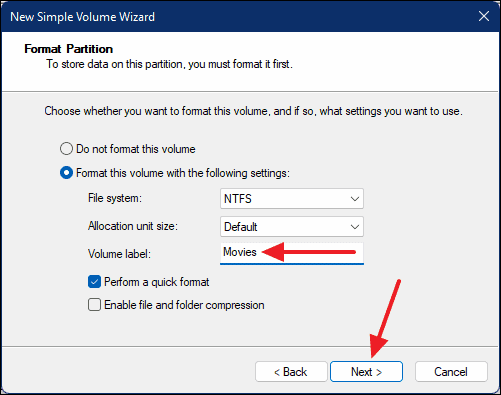The height and width of the screenshot is (395, 501).
Task: Click the New Simple Volume Wizard title bar
Action: (x=233, y=16)
